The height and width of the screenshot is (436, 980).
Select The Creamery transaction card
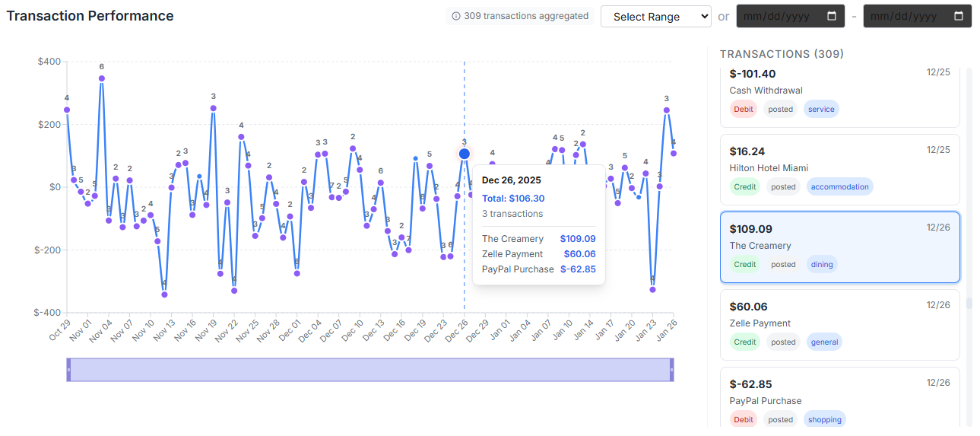[839, 246]
